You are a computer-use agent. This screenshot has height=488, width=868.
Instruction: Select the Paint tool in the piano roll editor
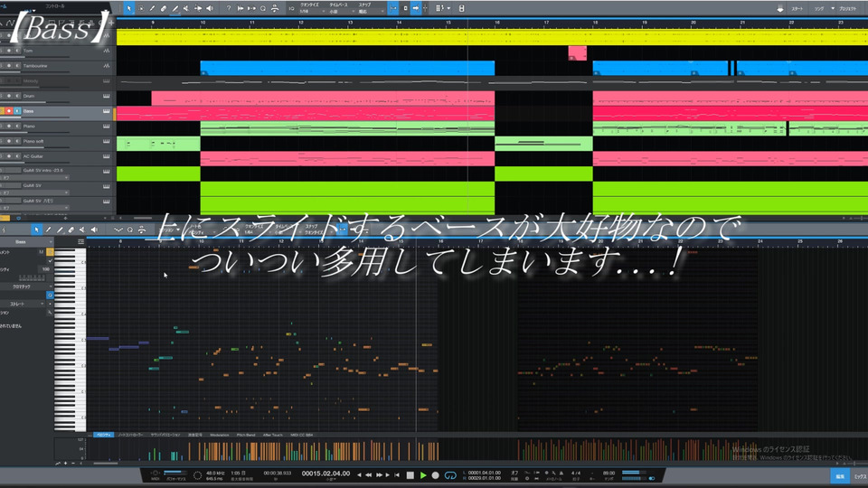tap(60, 230)
